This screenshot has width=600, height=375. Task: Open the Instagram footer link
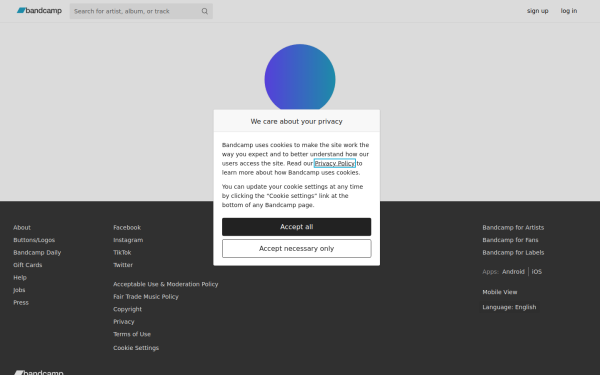coord(128,240)
